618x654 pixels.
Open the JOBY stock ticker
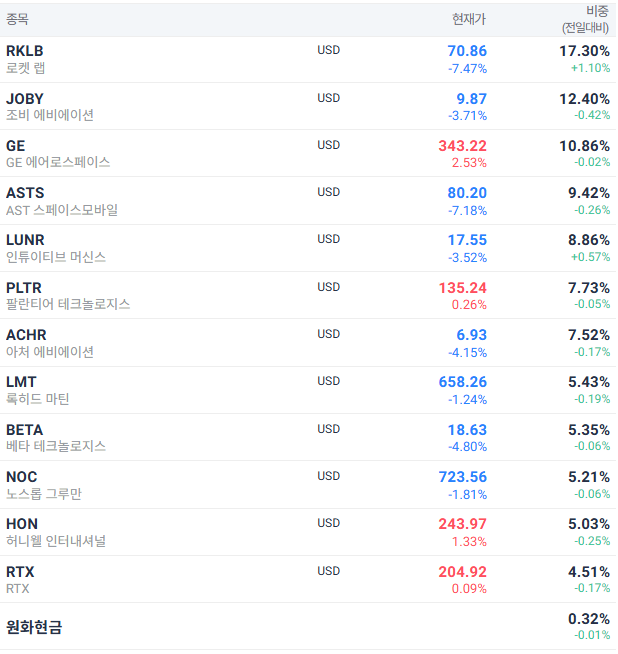pyautogui.click(x=25, y=98)
